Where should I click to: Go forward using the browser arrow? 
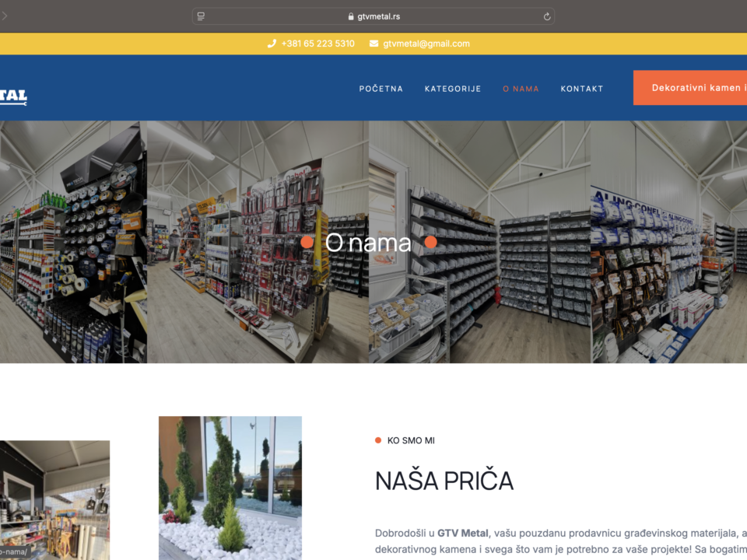pos(5,16)
